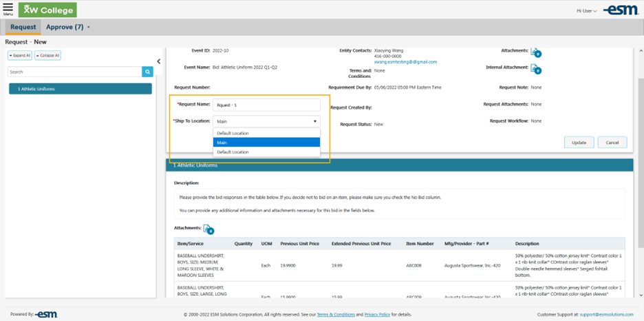
Task: Click Requirement Due By date value
Action: [408, 87]
